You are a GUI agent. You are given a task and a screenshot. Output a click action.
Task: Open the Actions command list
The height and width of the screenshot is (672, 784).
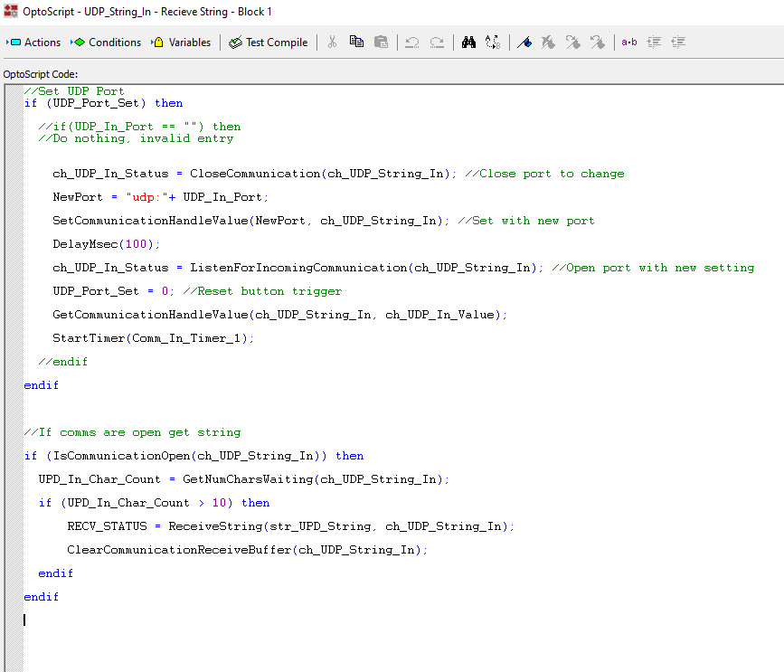(x=33, y=43)
